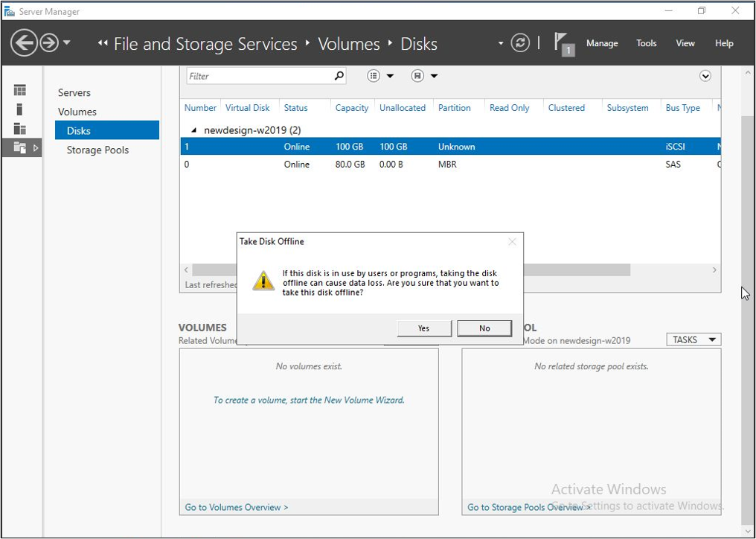
Task: Click Go to Volumes Overview link
Action: click(236, 507)
